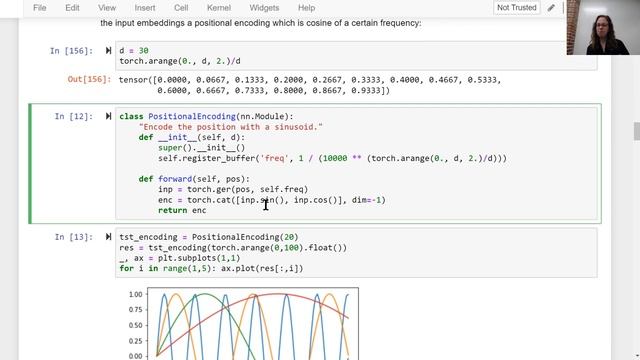Click the In [12] prompt label

point(74,116)
